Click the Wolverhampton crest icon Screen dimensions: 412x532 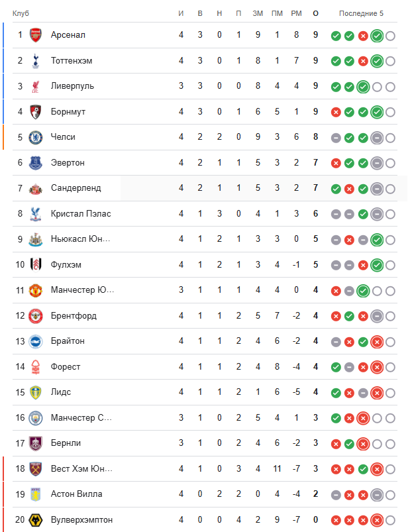pos(36,520)
